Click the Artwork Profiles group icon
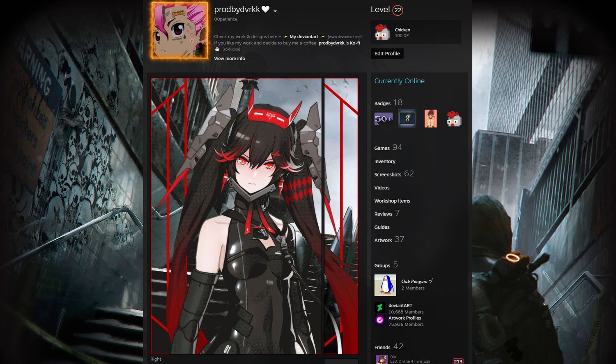This screenshot has width=616, height=364. pyautogui.click(x=380, y=320)
